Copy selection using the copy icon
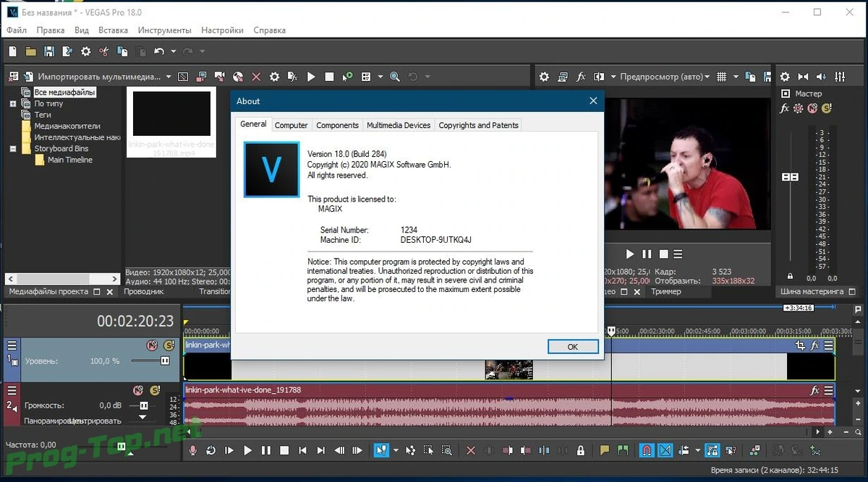Screen dimensions: 868x482 [x=122, y=51]
